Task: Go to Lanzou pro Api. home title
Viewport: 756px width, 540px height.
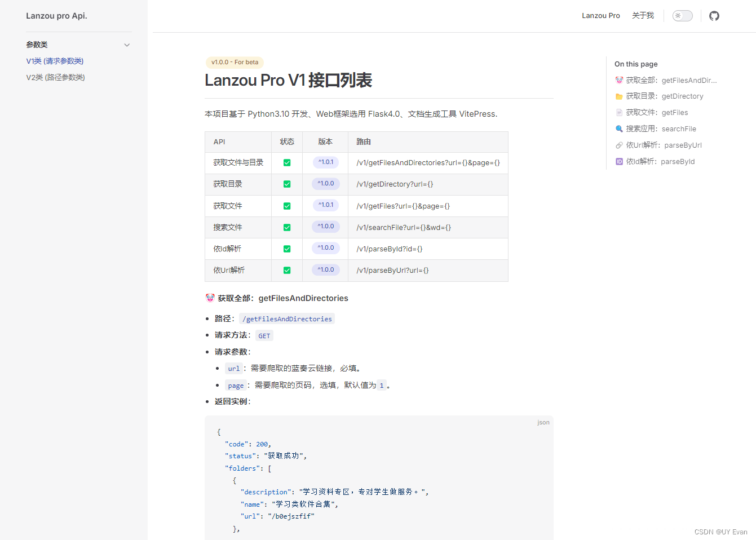Action: click(56, 16)
